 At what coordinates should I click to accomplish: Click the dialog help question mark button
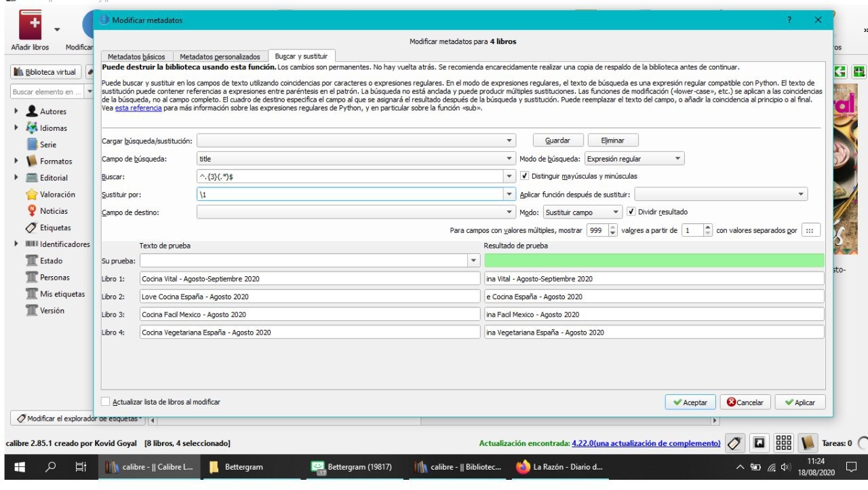[x=789, y=20]
